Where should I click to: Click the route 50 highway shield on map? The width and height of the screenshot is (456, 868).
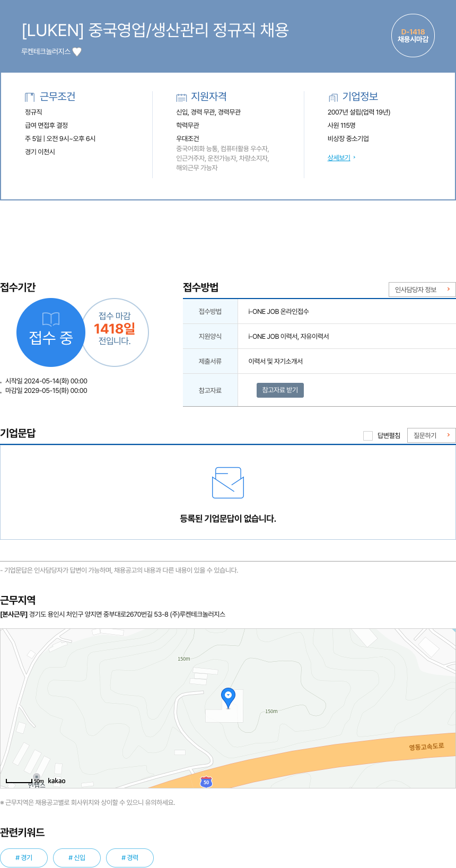[206, 782]
